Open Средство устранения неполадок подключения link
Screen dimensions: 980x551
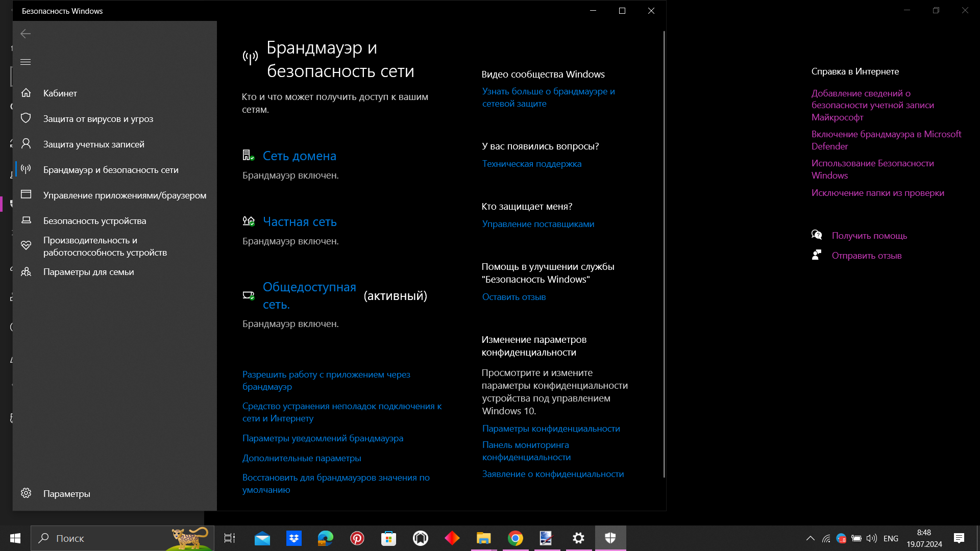(342, 412)
